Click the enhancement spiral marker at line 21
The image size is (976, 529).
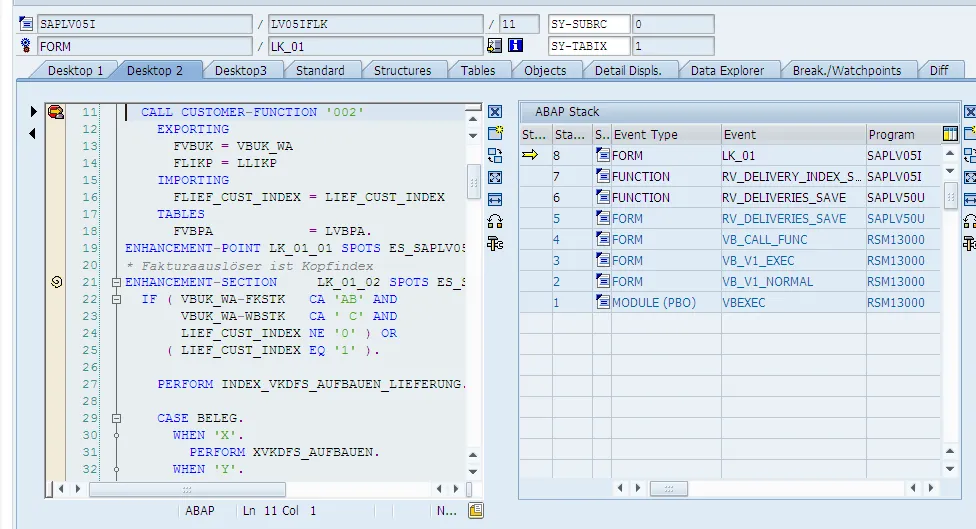coord(56,283)
